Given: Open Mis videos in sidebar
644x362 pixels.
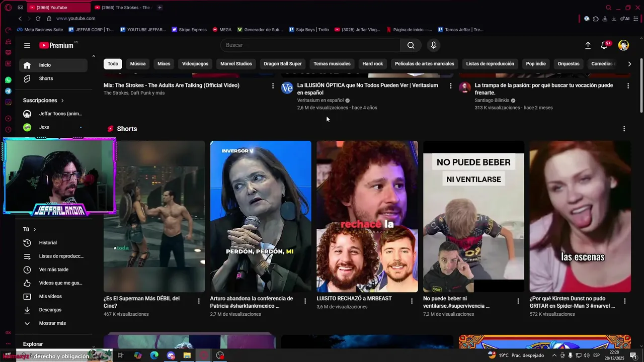Looking at the screenshot, I should [x=53, y=296].
